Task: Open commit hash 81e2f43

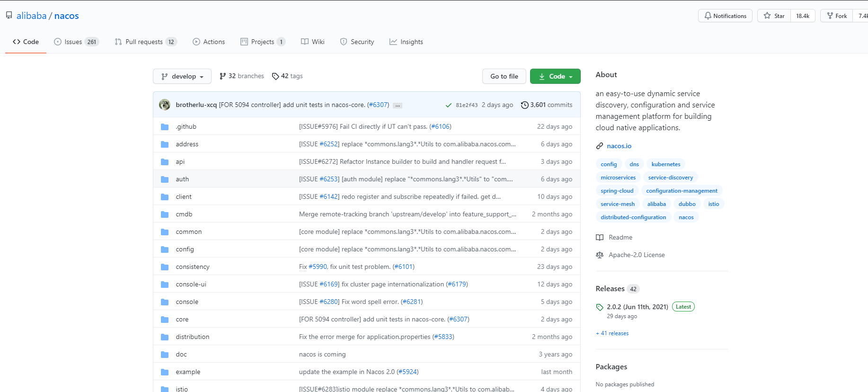Action: tap(467, 105)
